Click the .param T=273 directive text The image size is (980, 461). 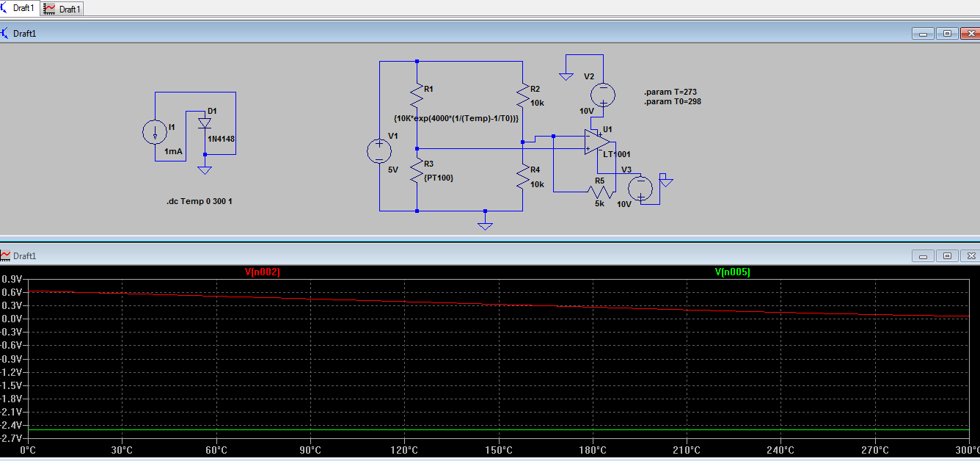pyautogui.click(x=670, y=92)
